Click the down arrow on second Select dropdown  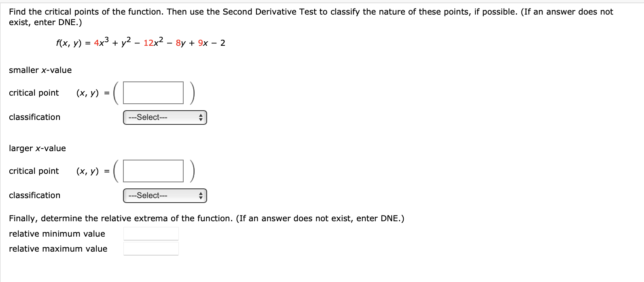point(201,198)
